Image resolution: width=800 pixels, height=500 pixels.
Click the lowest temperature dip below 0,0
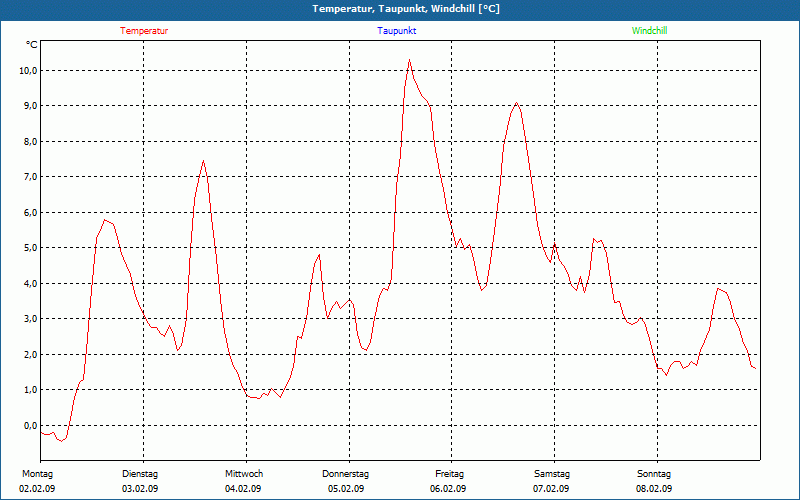61,441
